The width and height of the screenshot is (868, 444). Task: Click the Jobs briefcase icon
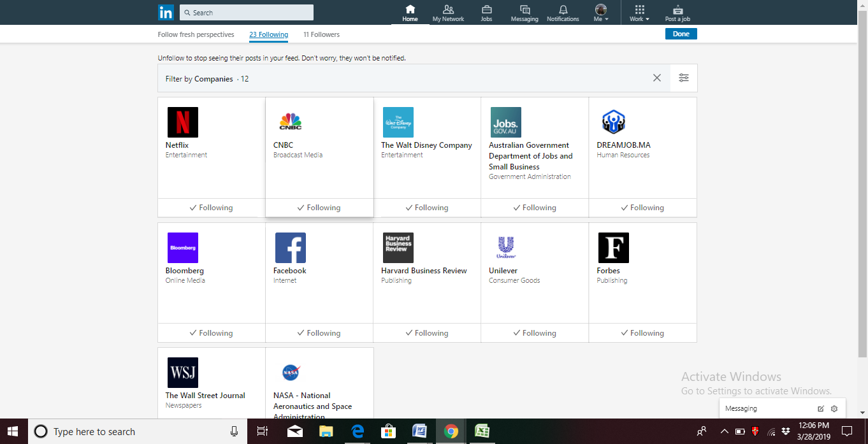pos(486,10)
